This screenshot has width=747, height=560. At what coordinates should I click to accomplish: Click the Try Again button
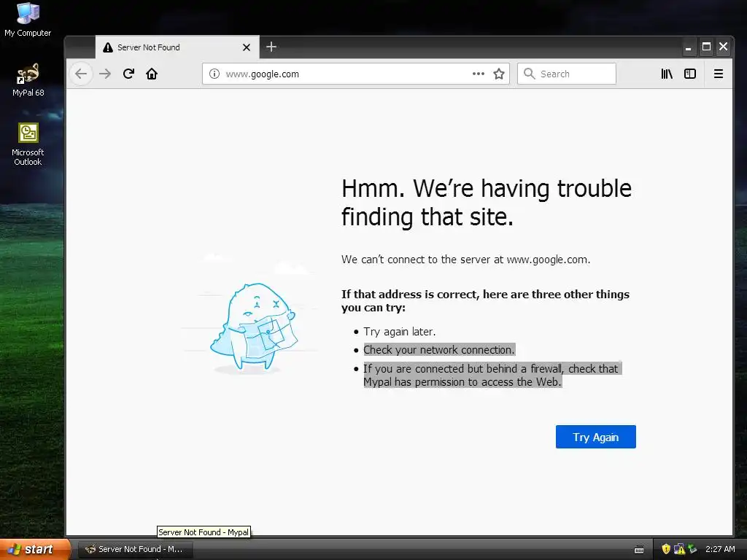(595, 437)
